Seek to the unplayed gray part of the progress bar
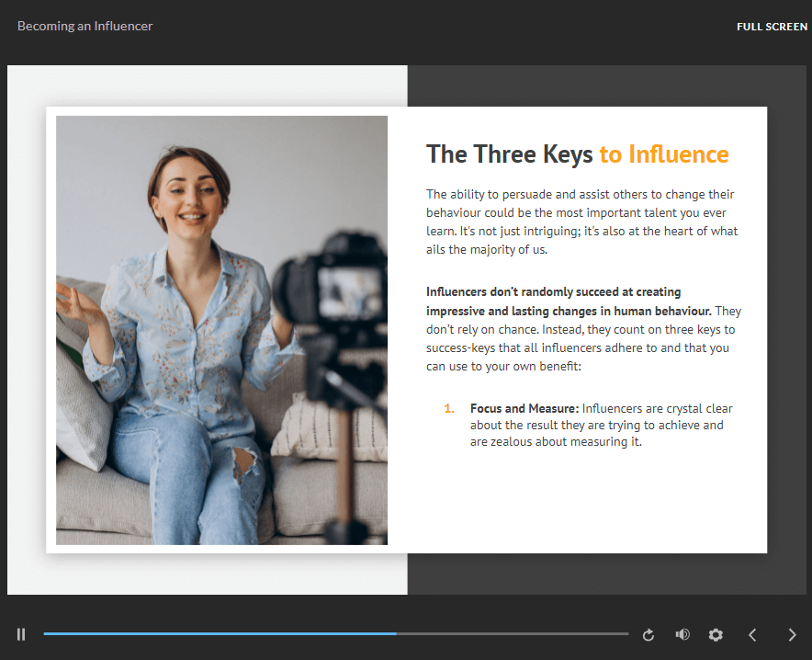 (513, 634)
